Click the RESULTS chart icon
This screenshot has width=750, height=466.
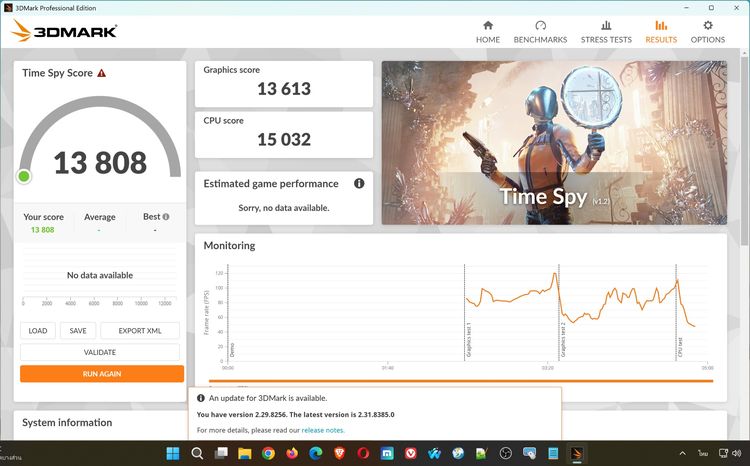[x=660, y=26]
